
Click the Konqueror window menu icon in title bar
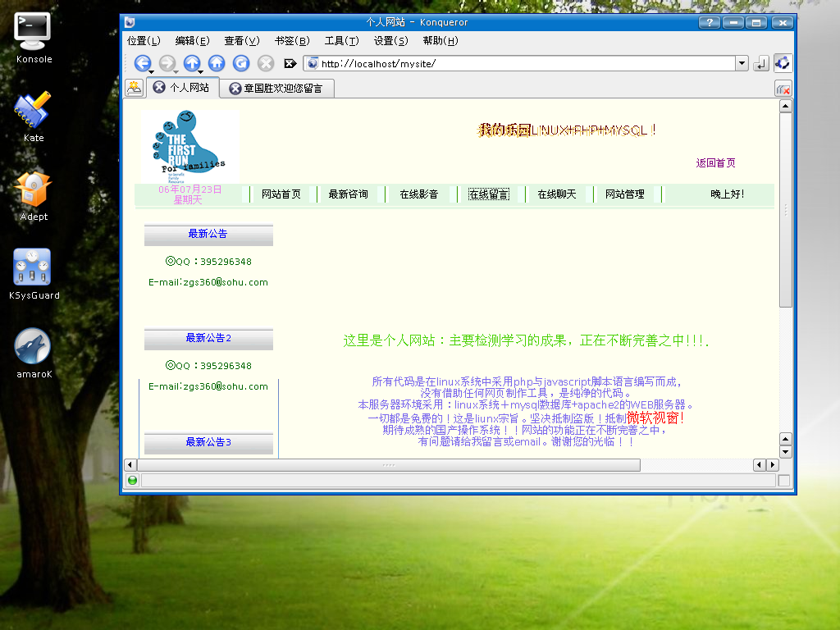[130, 22]
